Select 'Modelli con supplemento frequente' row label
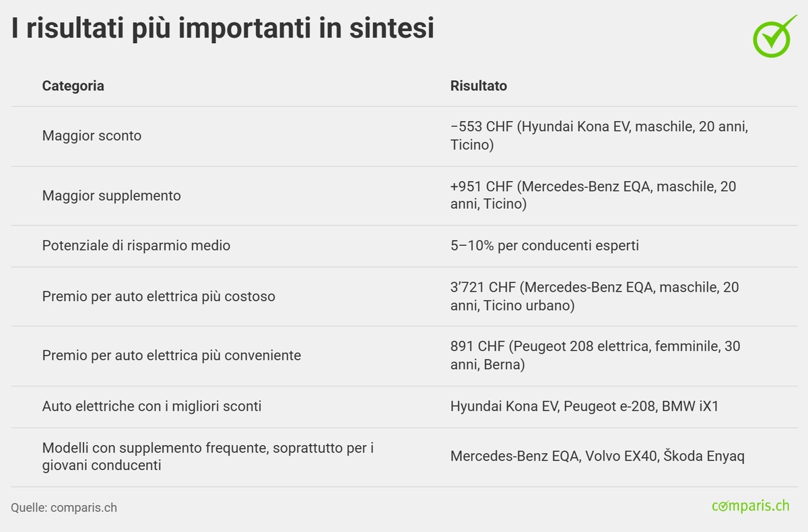This screenshot has height=532, width=808. click(x=207, y=456)
